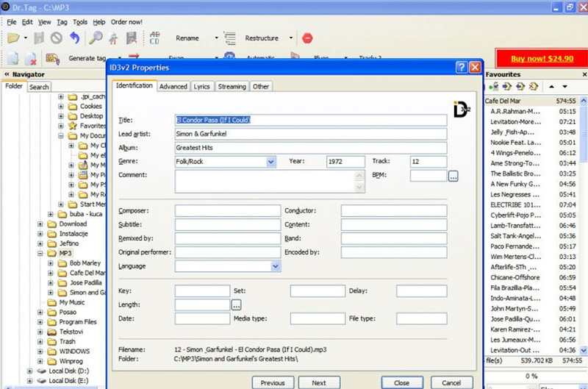Open the Restructure dropdown arrow
Screen dimensions: 588x389
(x=290, y=38)
